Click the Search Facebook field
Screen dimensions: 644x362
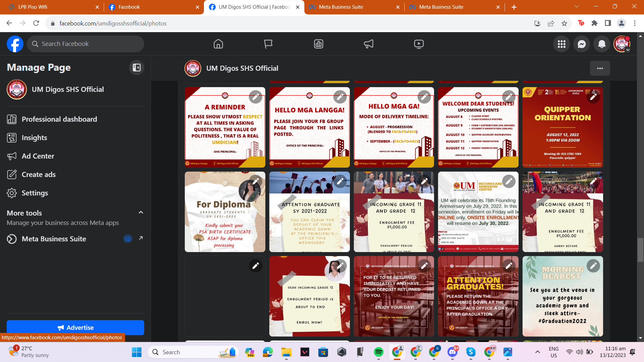click(86, 44)
